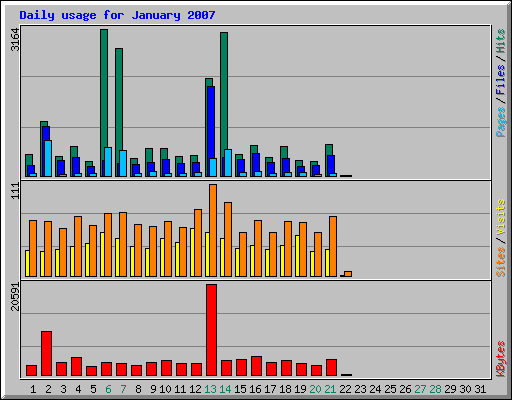Click the 'Daily usage for January 2007' title
The width and height of the screenshot is (512, 400).
[x=117, y=15]
